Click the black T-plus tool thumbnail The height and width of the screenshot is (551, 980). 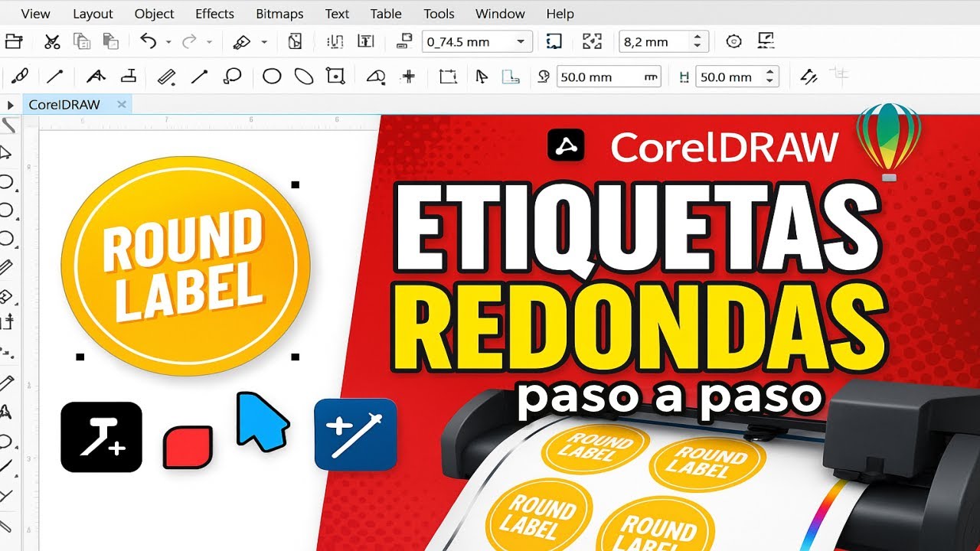[101, 436]
